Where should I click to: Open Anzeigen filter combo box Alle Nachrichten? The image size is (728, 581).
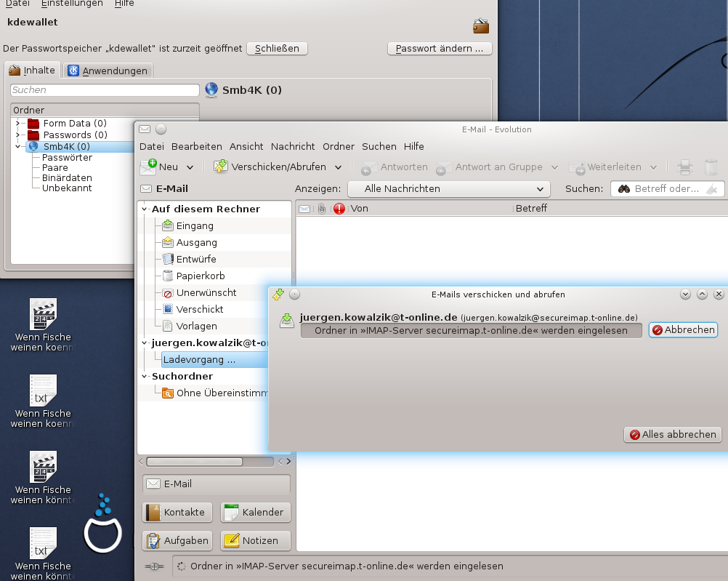coord(448,189)
